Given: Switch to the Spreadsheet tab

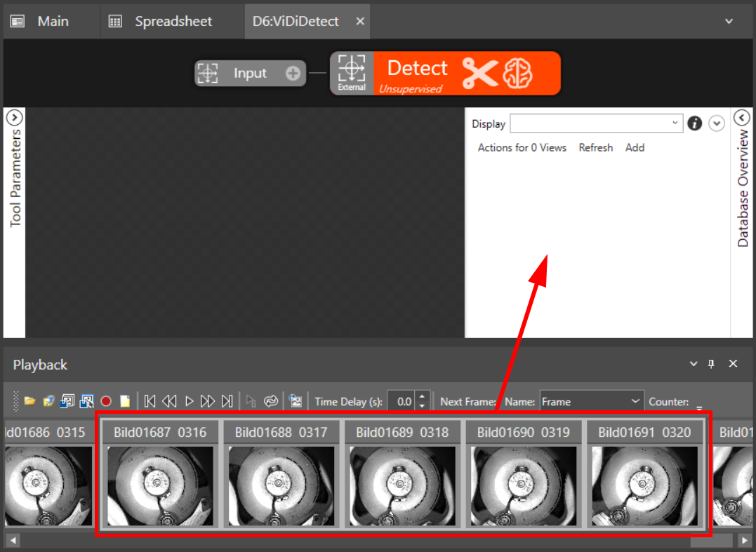Looking at the screenshot, I should coord(173,21).
